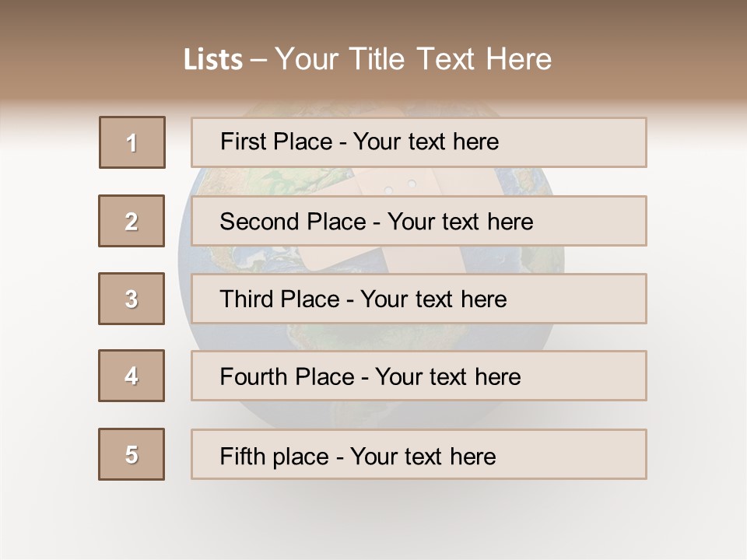This screenshot has height=560, width=747.
Task: Select the number 2 box
Action: [x=132, y=221]
